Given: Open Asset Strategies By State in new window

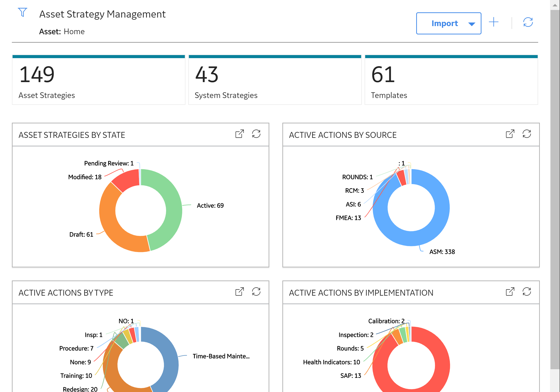Looking at the screenshot, I should tap(239, 134).
